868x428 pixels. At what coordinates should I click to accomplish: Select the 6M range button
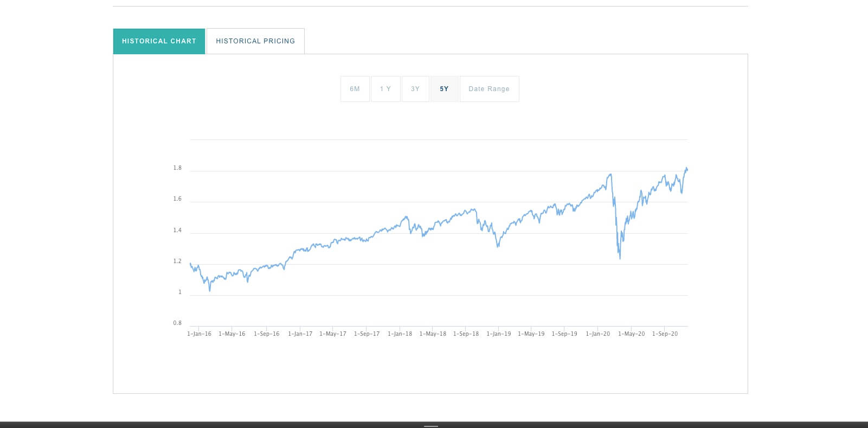[x=355, y=89]
